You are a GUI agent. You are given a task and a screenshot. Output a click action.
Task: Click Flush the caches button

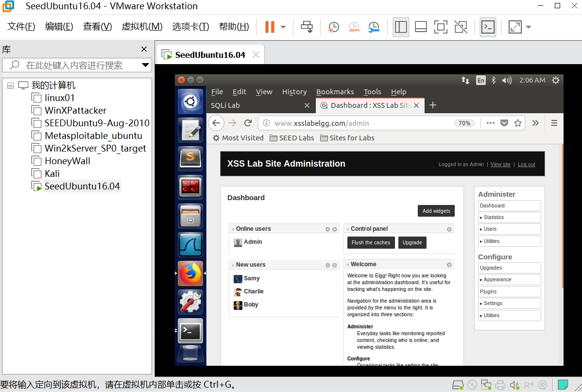371,242
